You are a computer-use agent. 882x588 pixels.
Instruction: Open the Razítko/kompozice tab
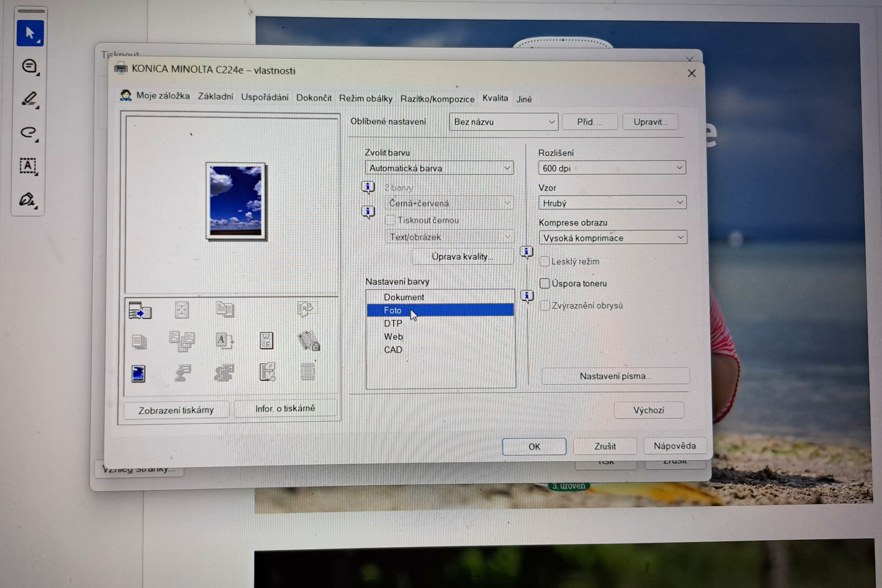[x=437, y=99]
